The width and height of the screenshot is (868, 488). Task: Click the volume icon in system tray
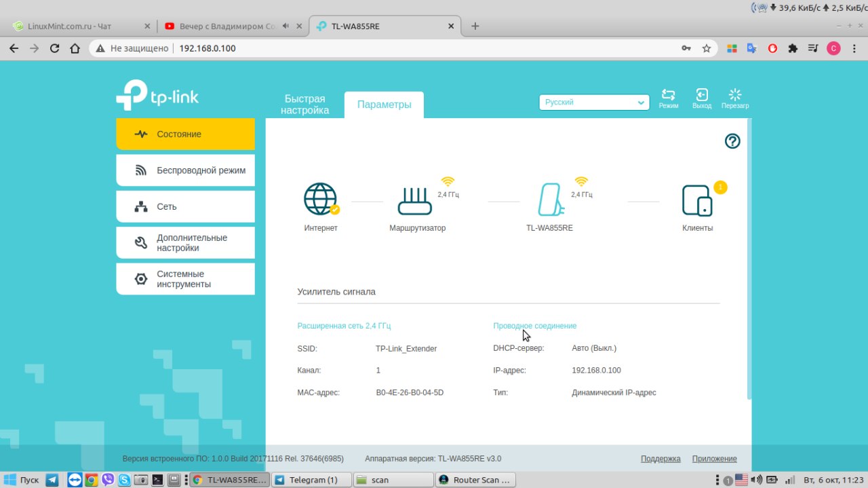[757, 480]
